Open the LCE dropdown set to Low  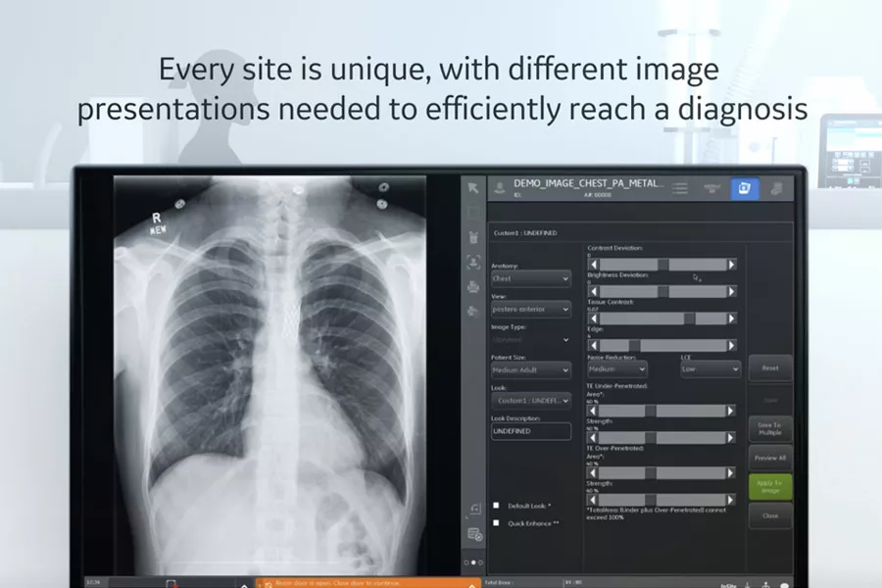[710, 369]
